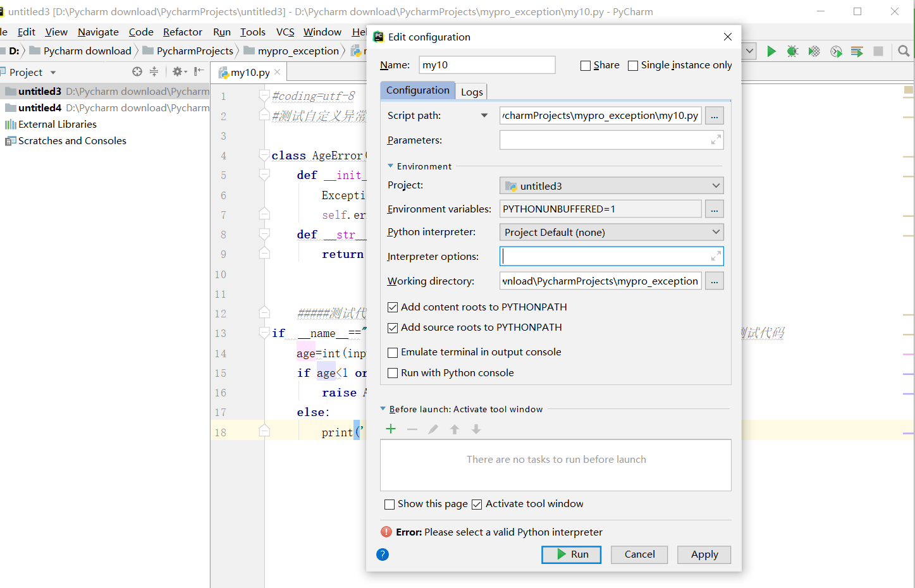Uncheck Add content roots to PYTHONPATH
The image size is (915, 588).
[x=393, y=307]
